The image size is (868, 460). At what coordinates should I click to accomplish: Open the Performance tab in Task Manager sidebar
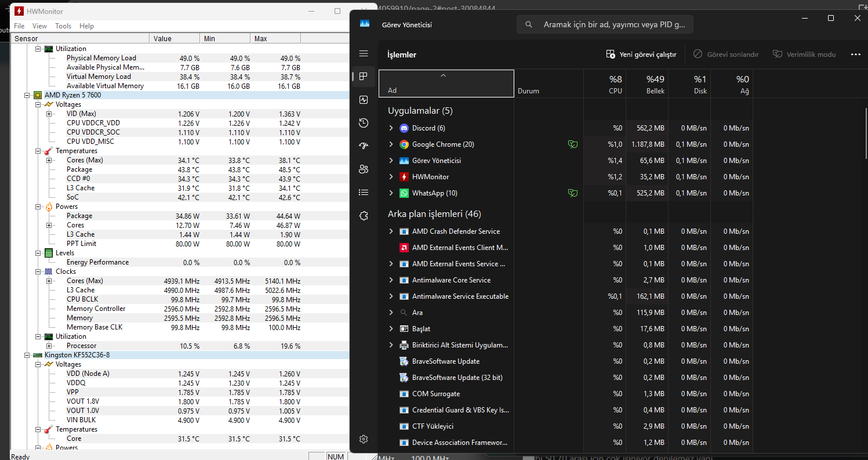(364, 100)
